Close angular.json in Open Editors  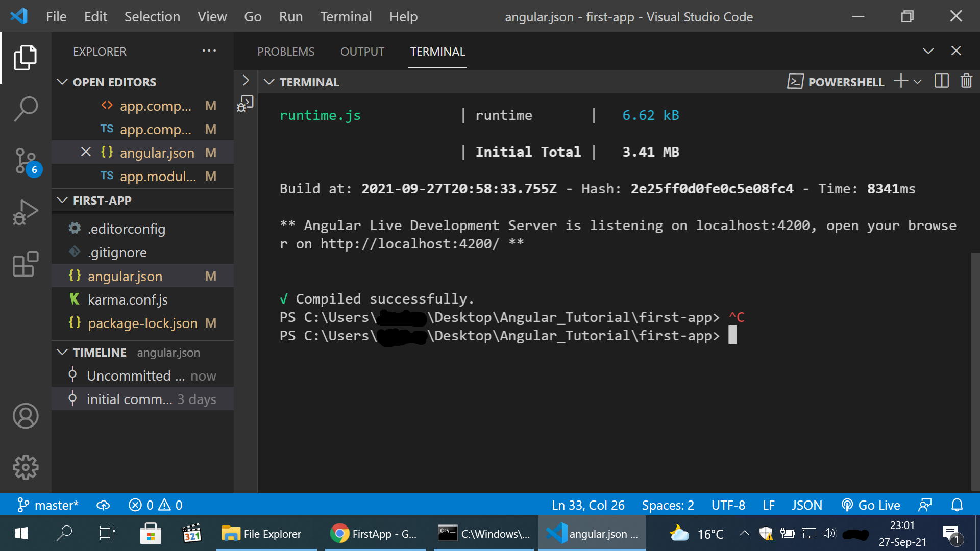pyautogui.click(x=86, y=152)
